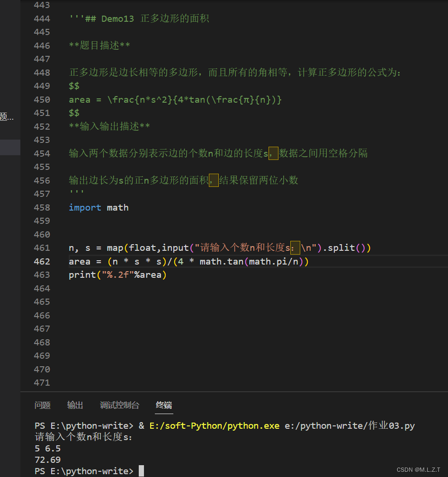Click line 448 polygon description comment
Viewport: 448px width, 477px height.
[234, 72]
